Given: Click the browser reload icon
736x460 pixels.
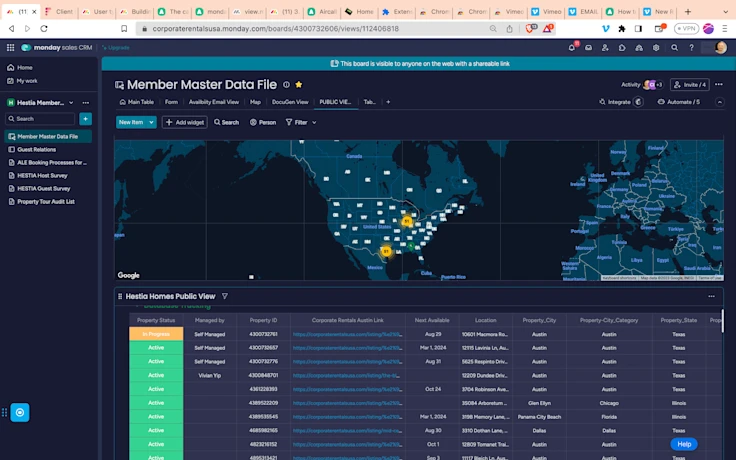Looking at the screenshot, I should [x=44, y=29].
